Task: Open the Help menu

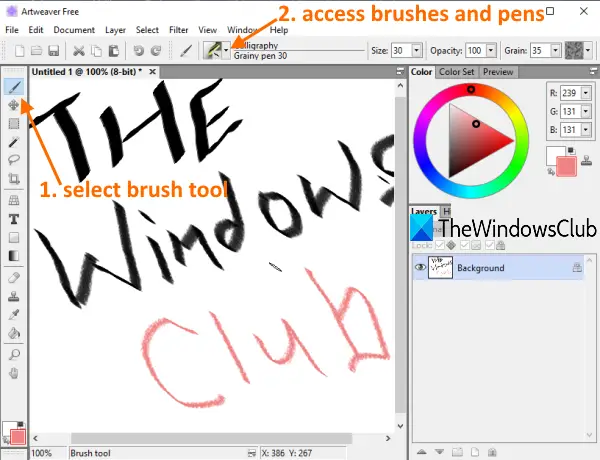Action: pyautogui.click(x=279, y=30)
